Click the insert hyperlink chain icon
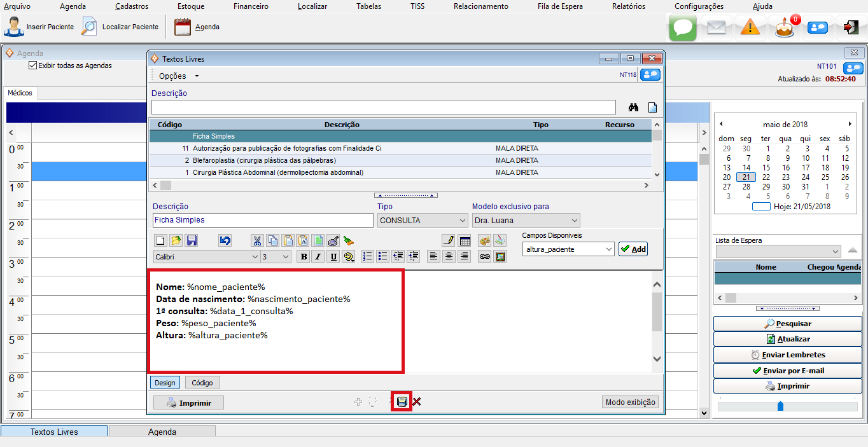 pos(484,257)
